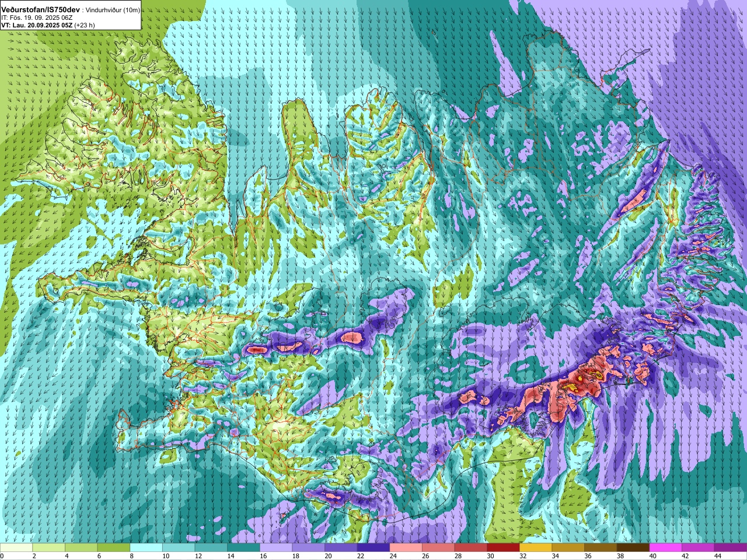Viewport: 747px width, 560px height.
Task: Select the 30–32 dark red legend swatch
Action: click(x=503, y=548)
